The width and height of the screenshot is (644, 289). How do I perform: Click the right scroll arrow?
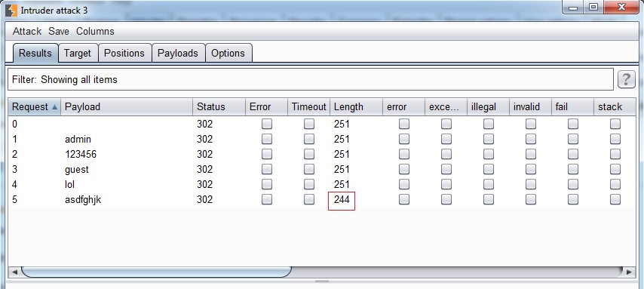(x=629, y=272)
